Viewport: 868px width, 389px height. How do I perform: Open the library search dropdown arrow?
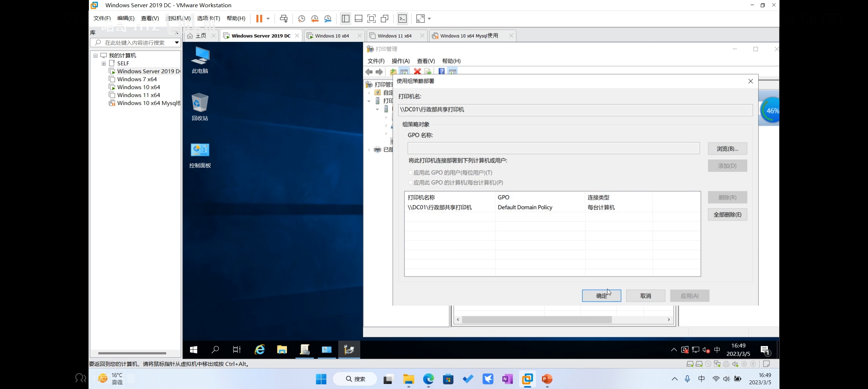177,43
